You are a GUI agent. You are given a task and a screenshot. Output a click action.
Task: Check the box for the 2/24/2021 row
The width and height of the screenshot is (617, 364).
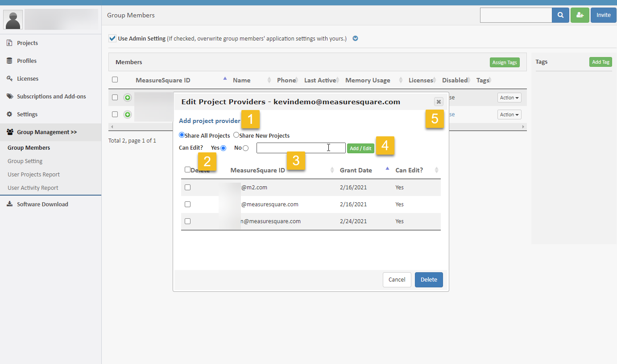[x=187, y=221]
